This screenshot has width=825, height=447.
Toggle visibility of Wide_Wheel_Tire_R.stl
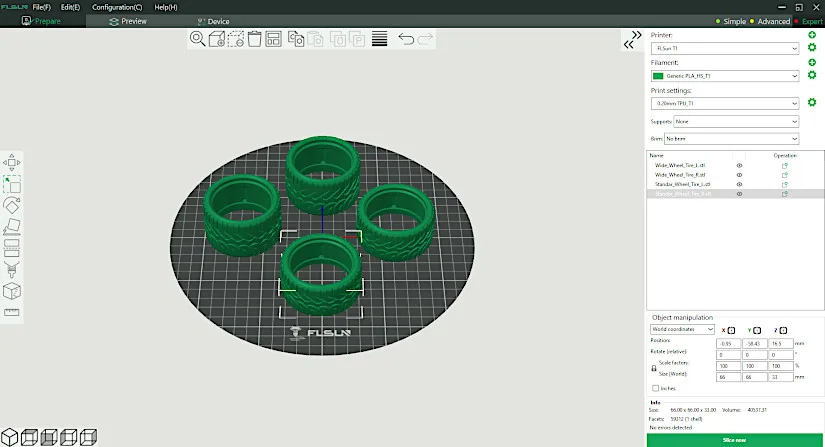pos(739,175)
